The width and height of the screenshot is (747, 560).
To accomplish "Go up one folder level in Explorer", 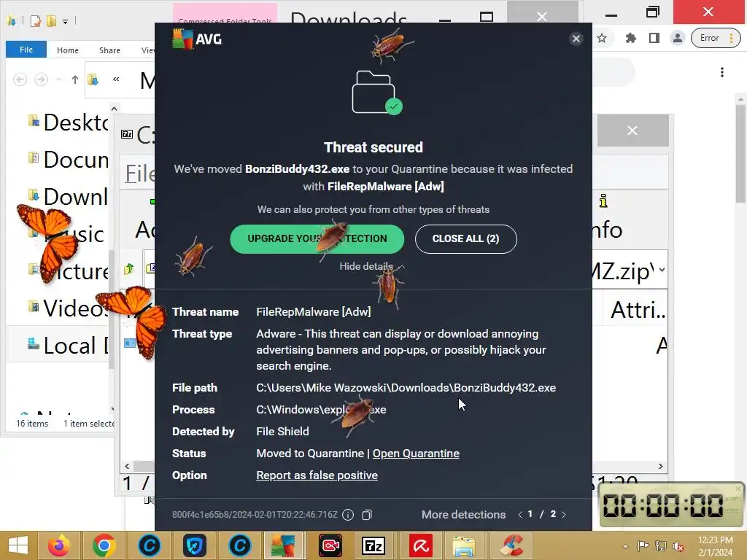I will (75, 79).
